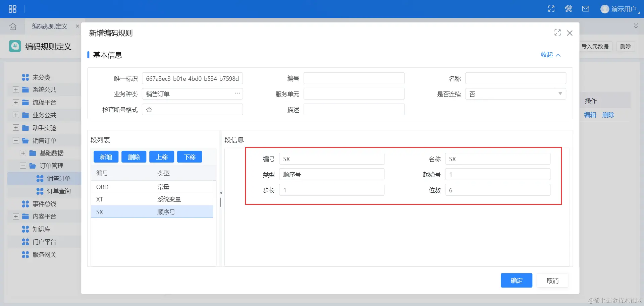Viewport: 644px width, 306px height.
Task: Expand the 流程平台 tree node
Action: (16, 103)
